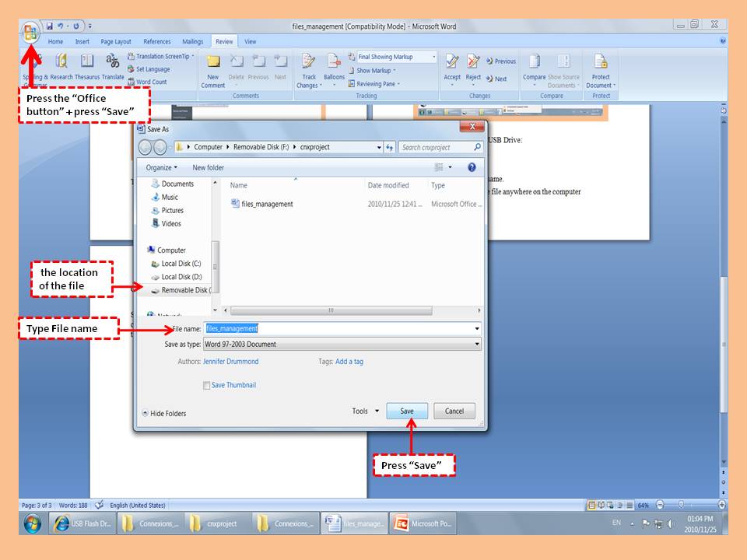Open Help in the Save As dialog
The image size is (747, 560).
coord(472,167)
